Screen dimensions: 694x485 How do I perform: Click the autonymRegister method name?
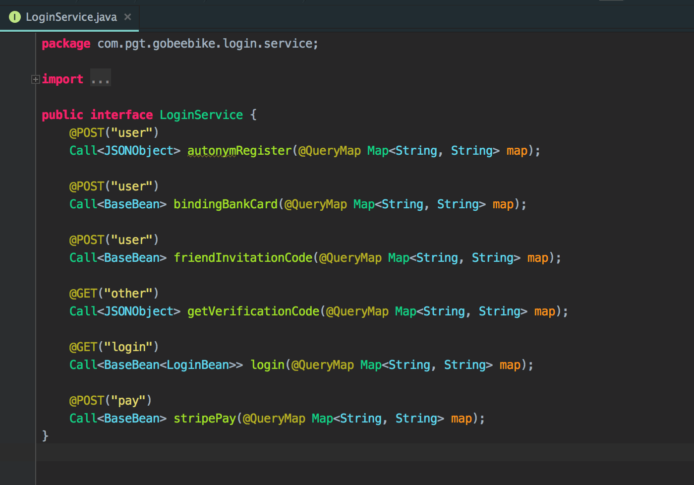coord(239,150)
